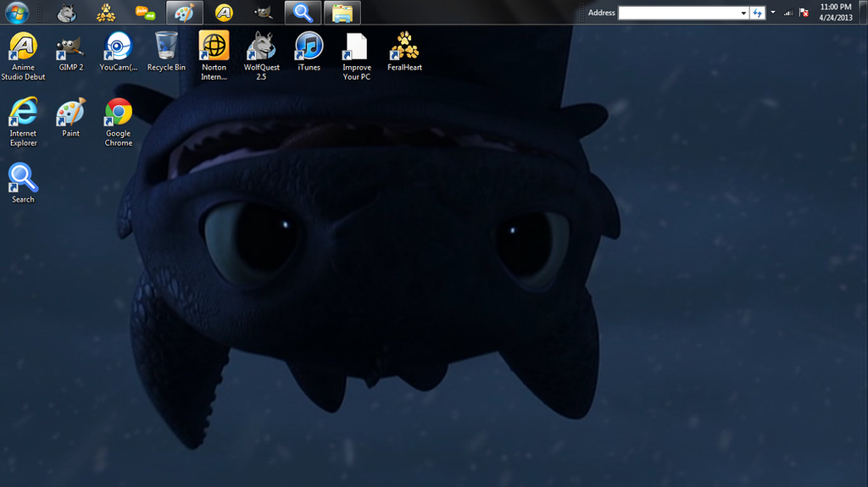Expand the Address bar dropdown arrow
868x487 pixels.
[743, 13]
